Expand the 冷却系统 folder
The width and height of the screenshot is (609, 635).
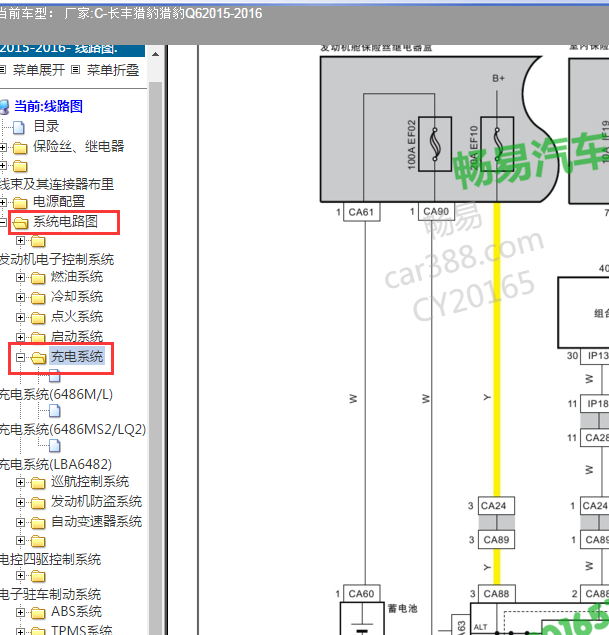[20, 297]
